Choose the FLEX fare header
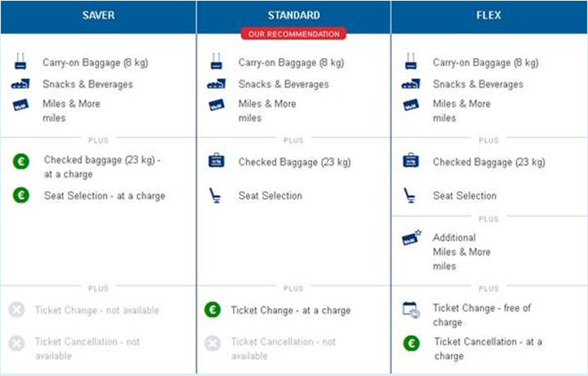Screen dimensions: 588x376 [x=489, y=16]
